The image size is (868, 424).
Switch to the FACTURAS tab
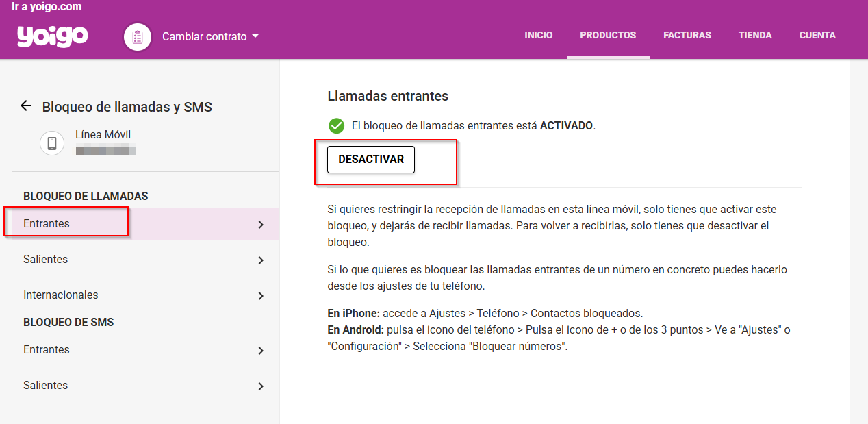(x=687, y=35)
